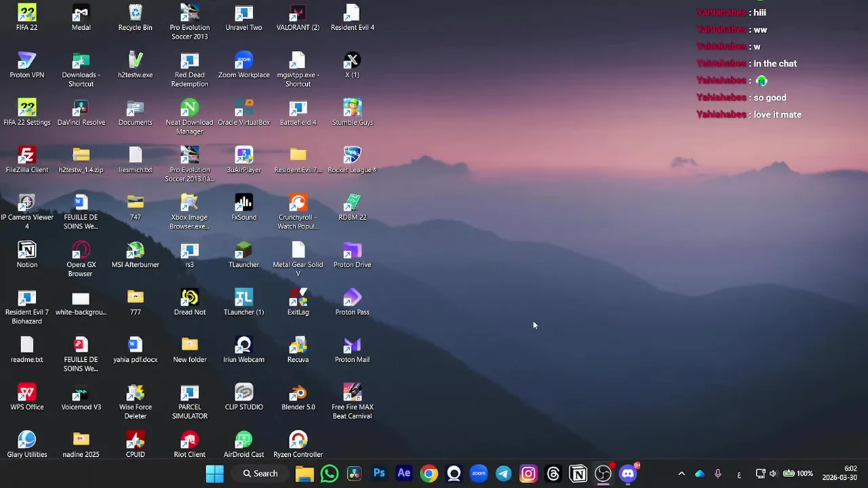Open File Explorer from the taskbar
Viewport: 868px width, 488px height.
tap(304, 474)
